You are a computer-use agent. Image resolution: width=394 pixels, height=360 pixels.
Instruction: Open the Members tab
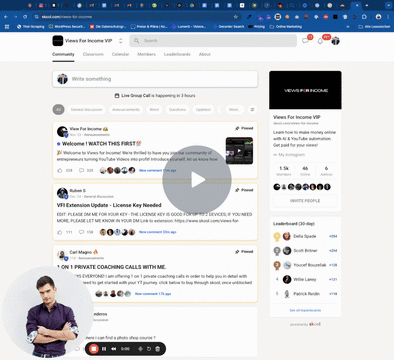(146, 54)
